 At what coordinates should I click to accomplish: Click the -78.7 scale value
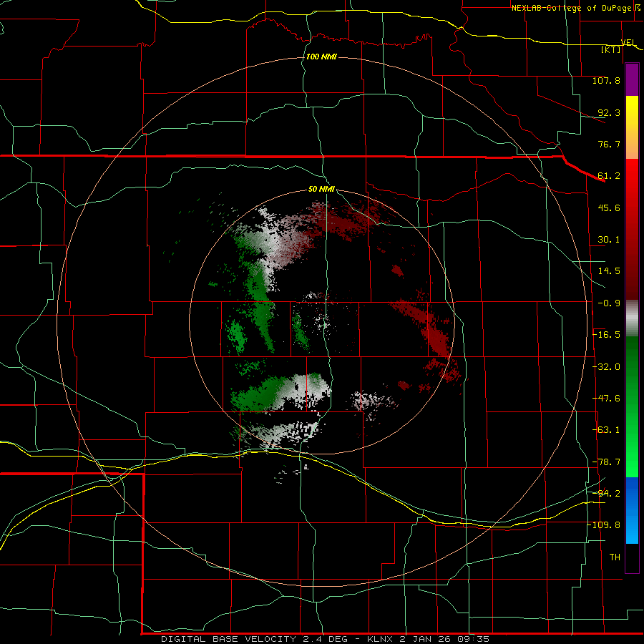pyautogui.click(x=606, y=462)
